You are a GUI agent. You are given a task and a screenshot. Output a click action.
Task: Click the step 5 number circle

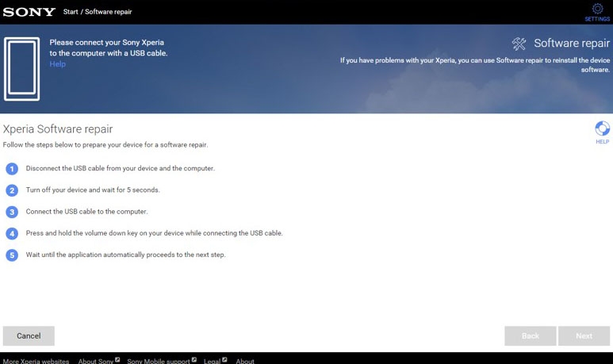pyautogui.click(x=12, y=255)
